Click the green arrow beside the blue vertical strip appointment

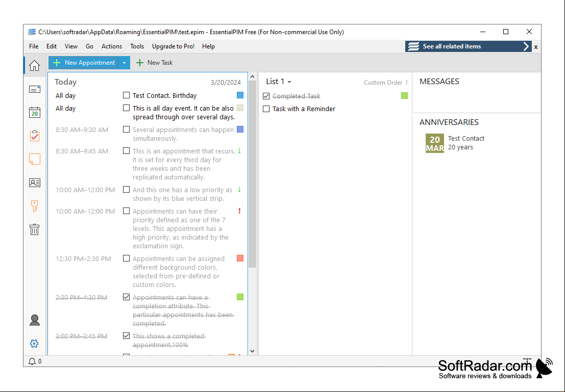(239, 190)
